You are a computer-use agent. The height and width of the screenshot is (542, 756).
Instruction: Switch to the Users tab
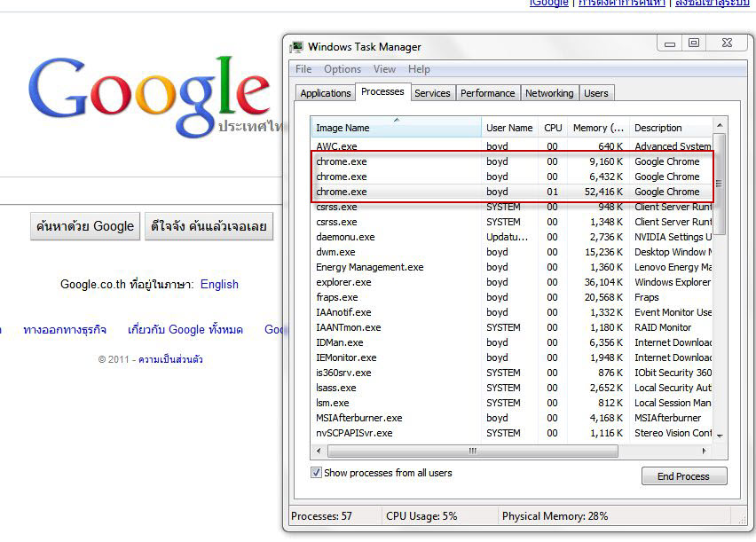[596, 93]
